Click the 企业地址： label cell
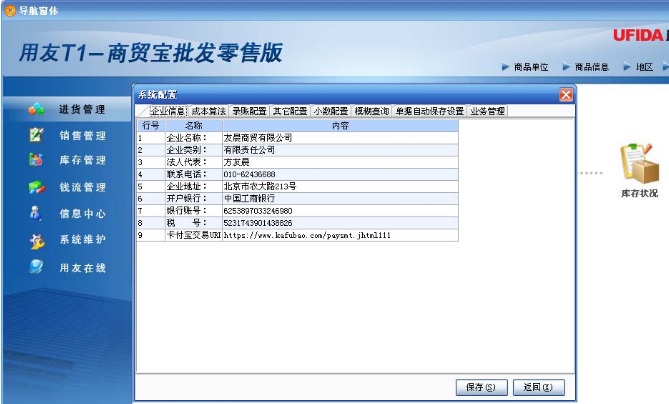Image resolution: width=669 pixels, height=404 pixels. click(194, 186)
